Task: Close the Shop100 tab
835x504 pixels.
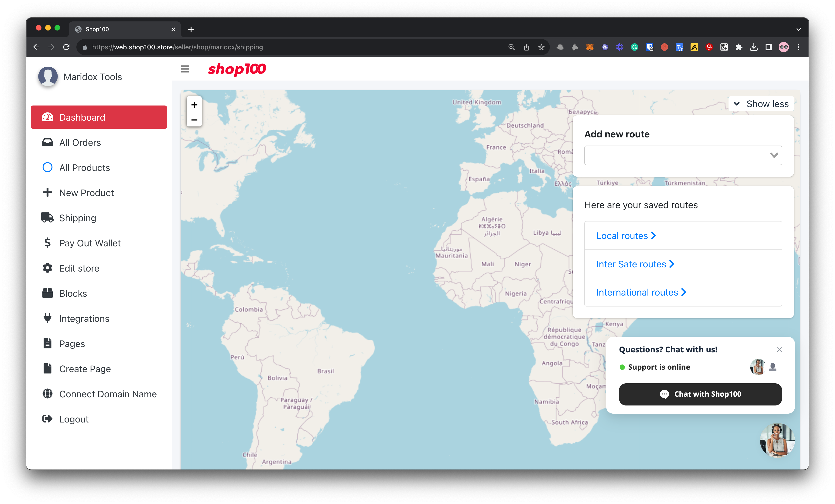Action: [x=173, y=29]
